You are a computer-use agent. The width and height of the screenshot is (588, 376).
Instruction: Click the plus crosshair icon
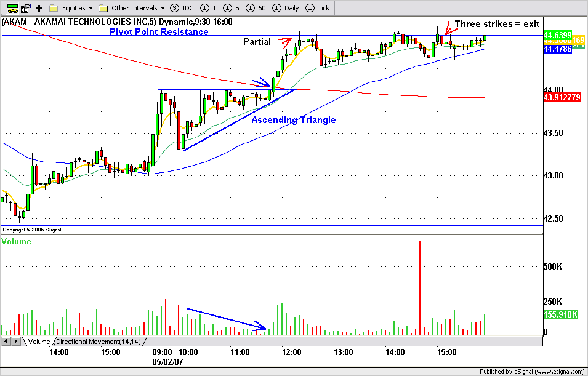pos(39,8)
